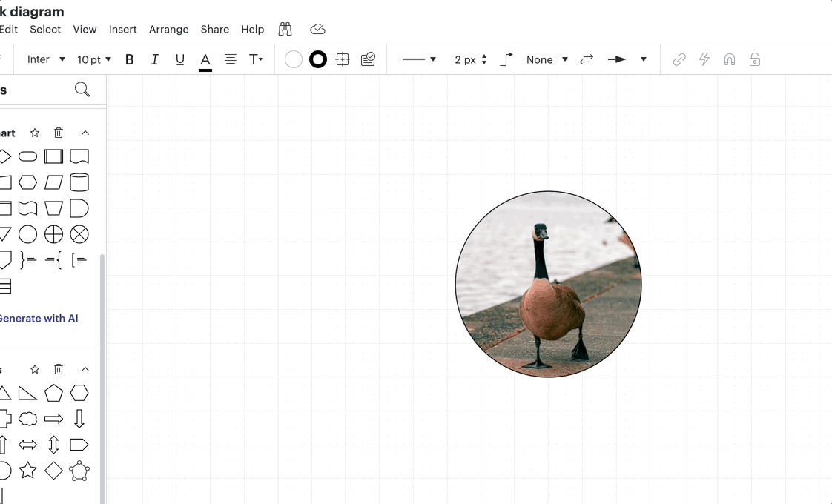
Task: Click the shapes search magnifier icon
Action: pos(82,89)
